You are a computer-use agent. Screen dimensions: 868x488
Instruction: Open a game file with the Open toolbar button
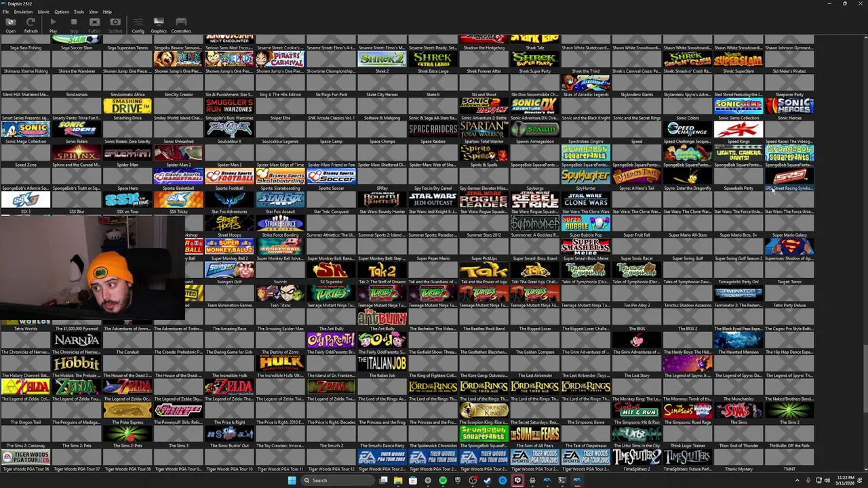tap(10, 25)
